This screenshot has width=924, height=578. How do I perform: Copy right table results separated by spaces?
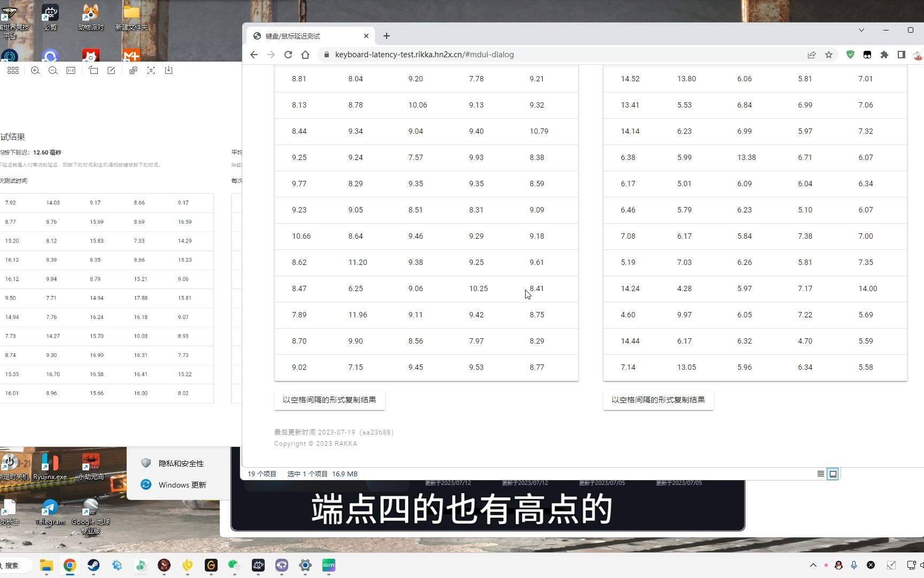(658, 400)
